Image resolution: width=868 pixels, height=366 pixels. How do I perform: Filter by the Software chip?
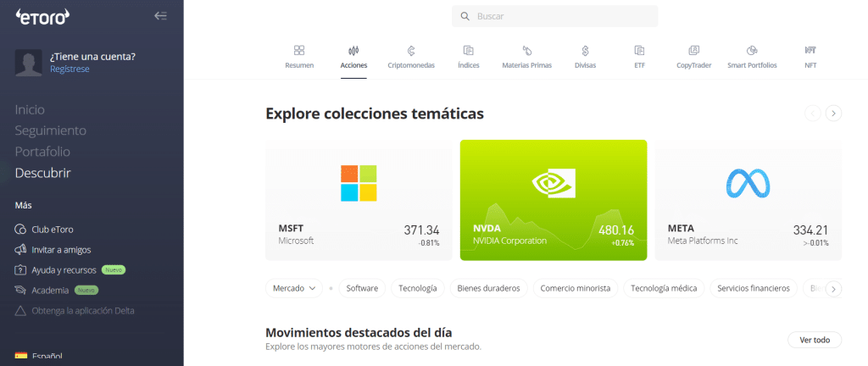(x=362, y=288)
